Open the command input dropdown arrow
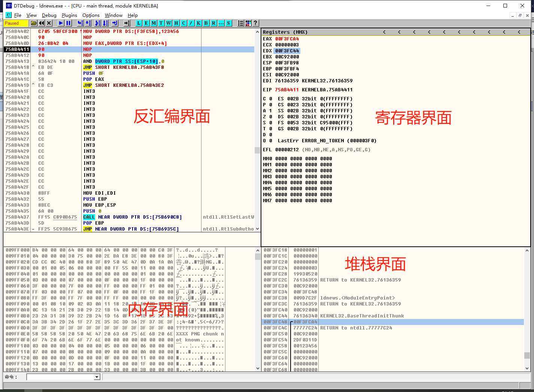534x392 pixels. pos(97,377)
